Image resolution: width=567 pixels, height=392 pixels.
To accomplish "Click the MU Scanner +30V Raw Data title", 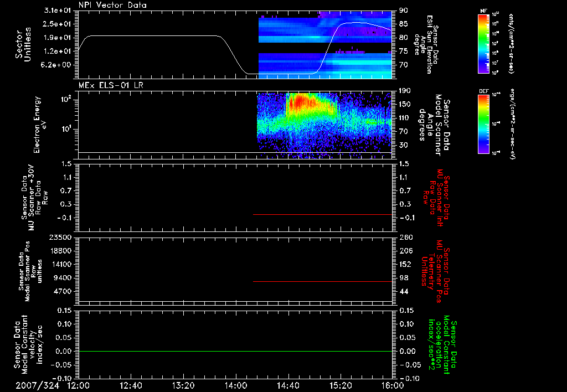I will tap(34, 198).
